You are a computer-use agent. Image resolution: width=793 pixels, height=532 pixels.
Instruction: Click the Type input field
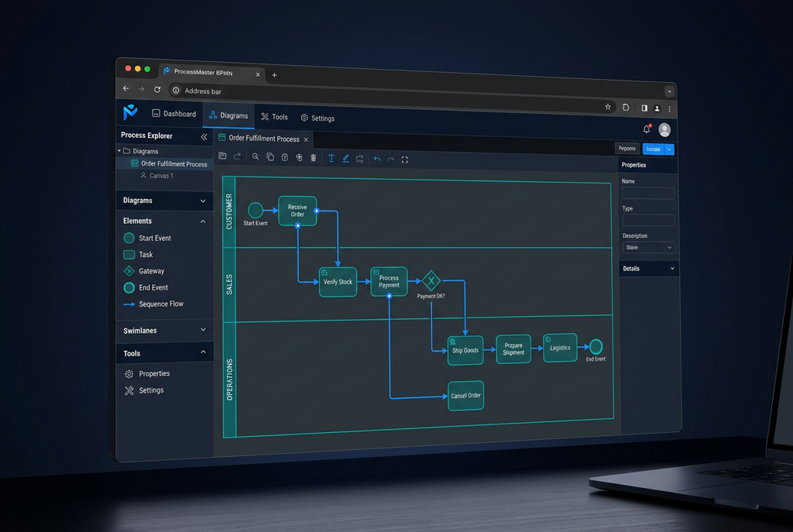coord(648,221)
